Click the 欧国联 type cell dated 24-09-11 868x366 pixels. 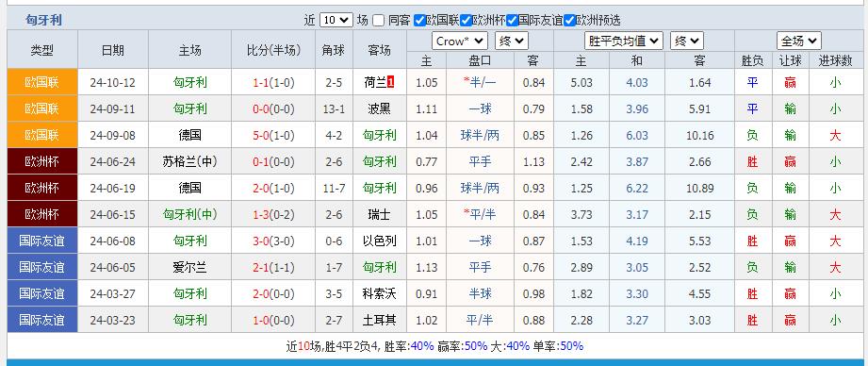click(42, 108)
